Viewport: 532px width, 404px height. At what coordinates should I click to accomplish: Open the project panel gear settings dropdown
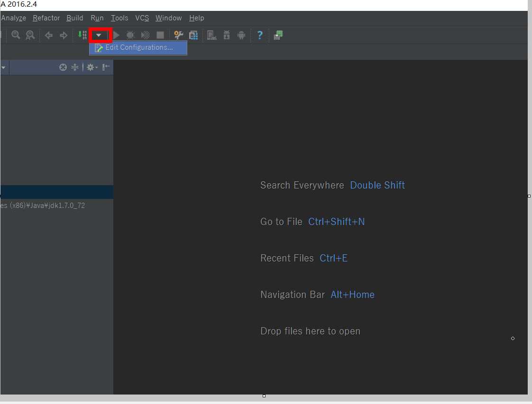(92, 67)
